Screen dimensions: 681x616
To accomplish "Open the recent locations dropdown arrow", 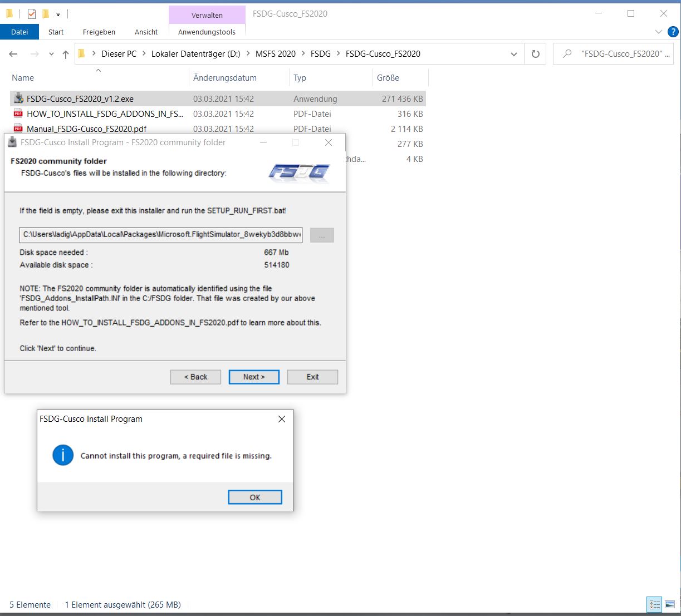I will (x=51, y=54).
